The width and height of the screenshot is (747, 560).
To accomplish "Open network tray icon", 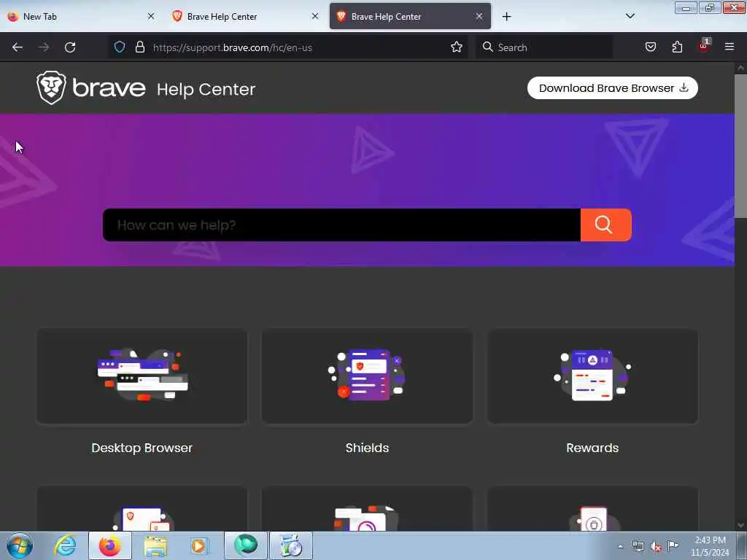I will click(638, 547).
